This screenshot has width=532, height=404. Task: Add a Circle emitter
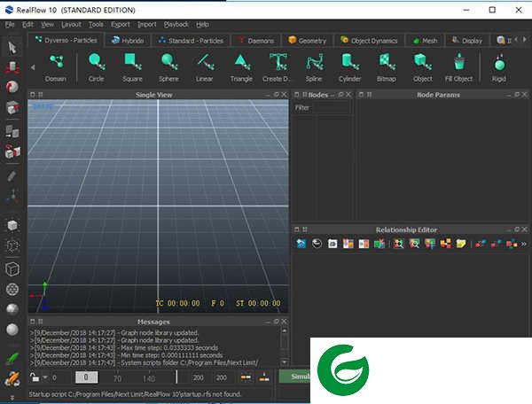point(97,67)
